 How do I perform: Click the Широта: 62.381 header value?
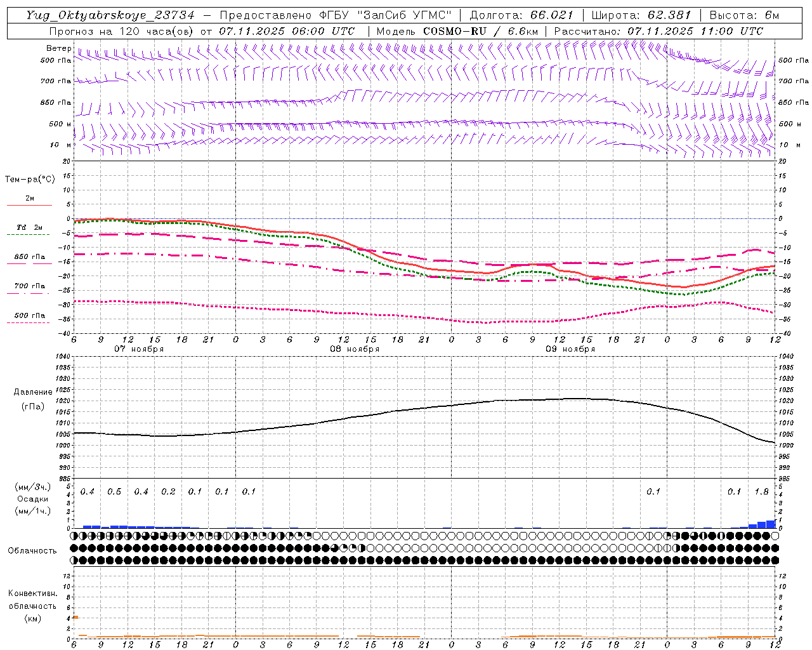tap(641, 15)
